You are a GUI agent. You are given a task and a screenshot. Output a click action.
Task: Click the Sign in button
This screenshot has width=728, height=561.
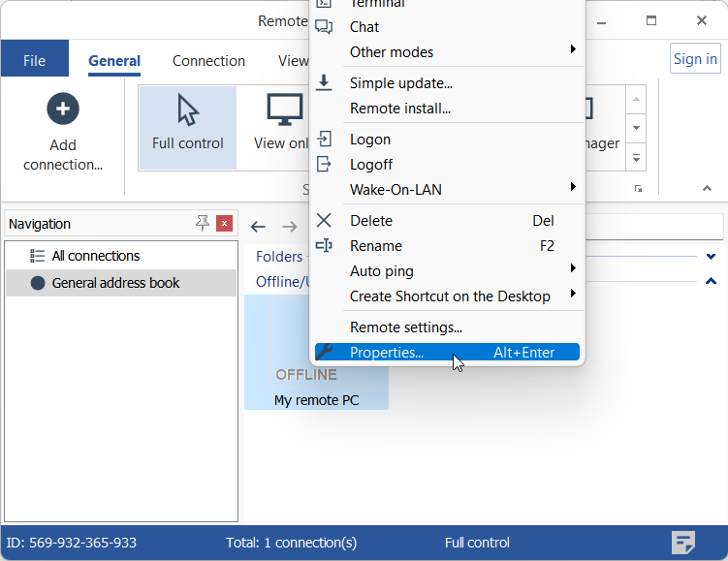(695, 59)
